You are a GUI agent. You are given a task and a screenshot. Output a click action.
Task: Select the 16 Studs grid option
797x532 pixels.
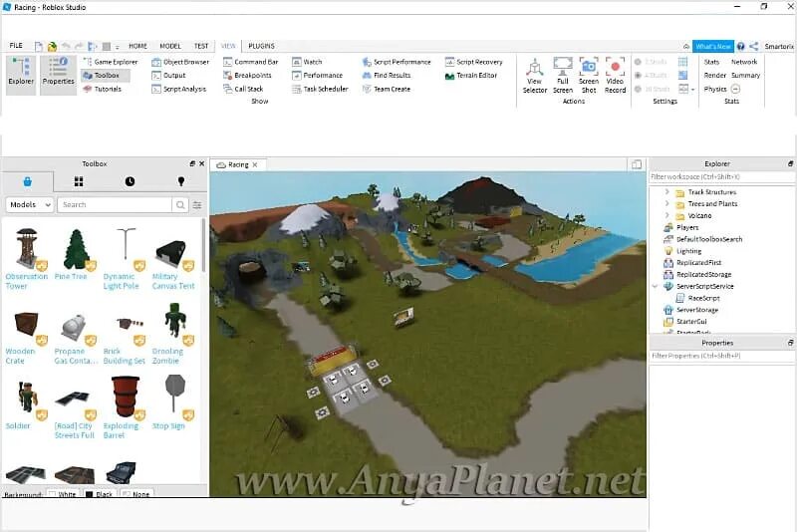pos(652,89)
